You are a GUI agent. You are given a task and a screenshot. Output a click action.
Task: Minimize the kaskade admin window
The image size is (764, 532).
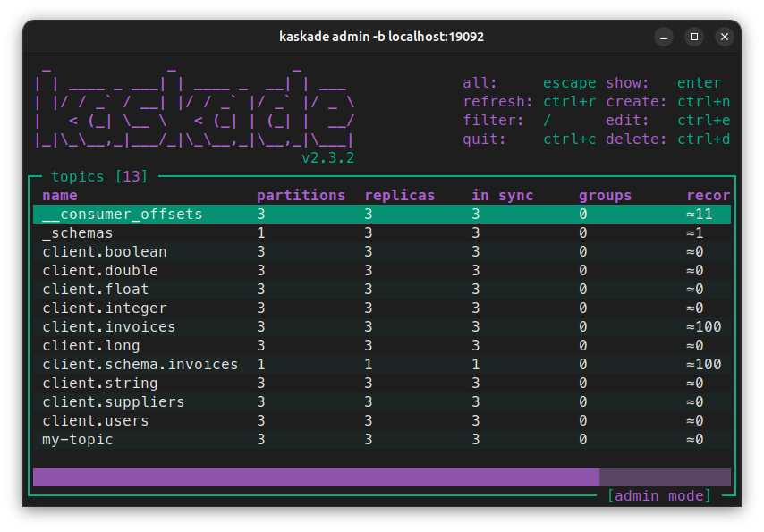point(664,37)
